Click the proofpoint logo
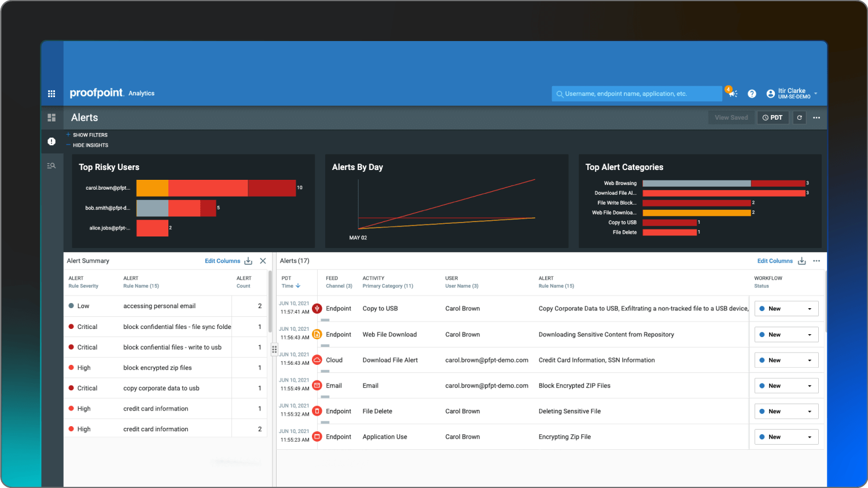This screenshot has width=868, height=488. click(97, 93)
